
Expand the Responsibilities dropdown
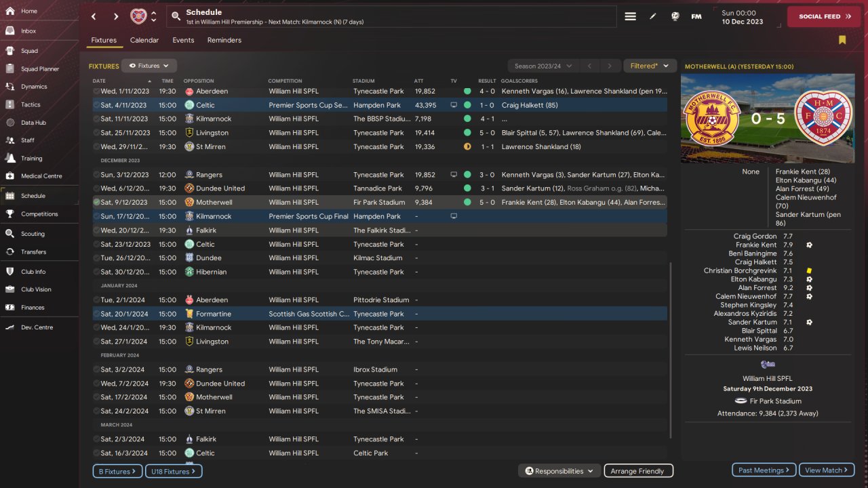pos(559,471)
